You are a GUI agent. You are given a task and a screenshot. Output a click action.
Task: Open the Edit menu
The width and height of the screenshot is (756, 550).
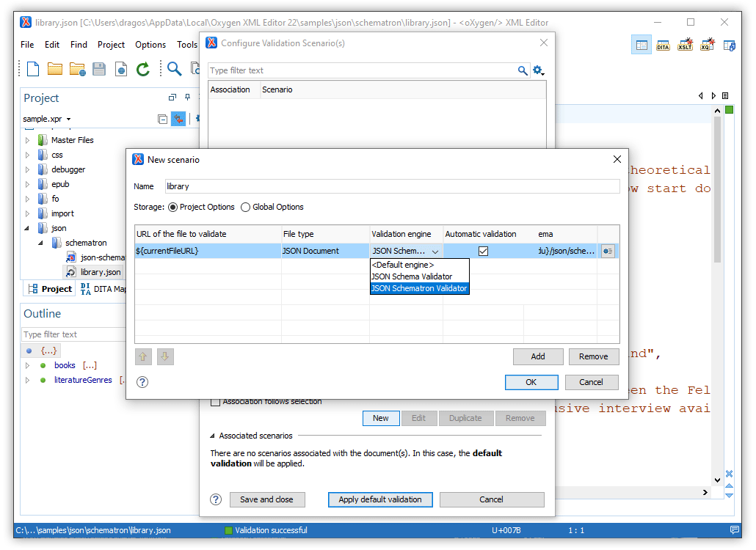[x=52, y=44]
